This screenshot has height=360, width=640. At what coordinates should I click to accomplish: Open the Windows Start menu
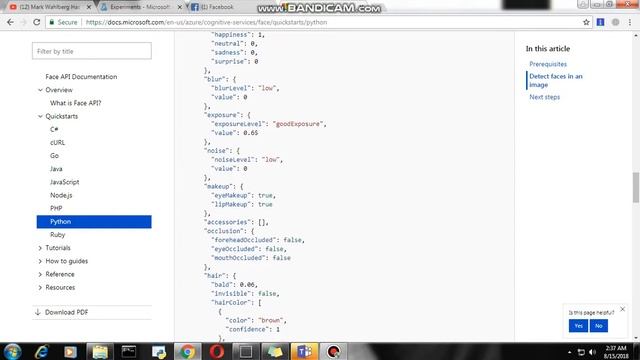[x=13, y=351]
